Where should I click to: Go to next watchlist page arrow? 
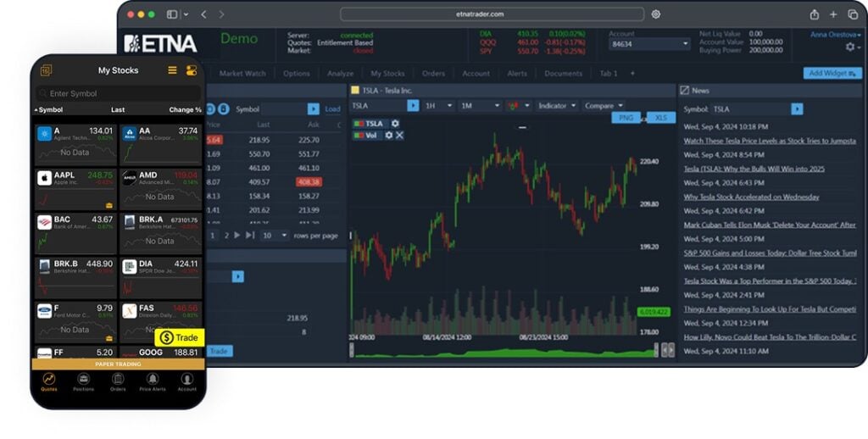[237, 236]
